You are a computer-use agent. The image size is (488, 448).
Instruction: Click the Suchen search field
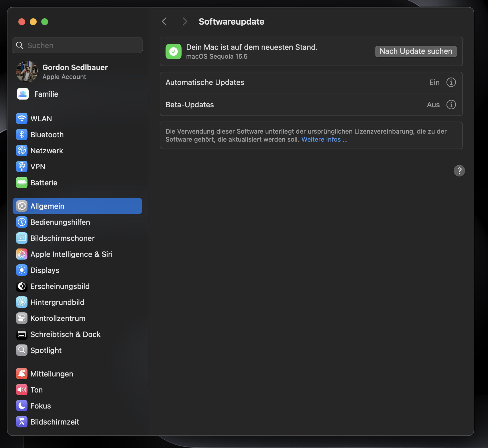[77, 45]
